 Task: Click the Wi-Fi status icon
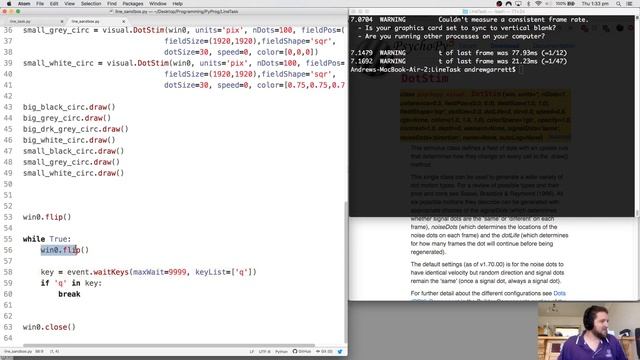(538, 4)
